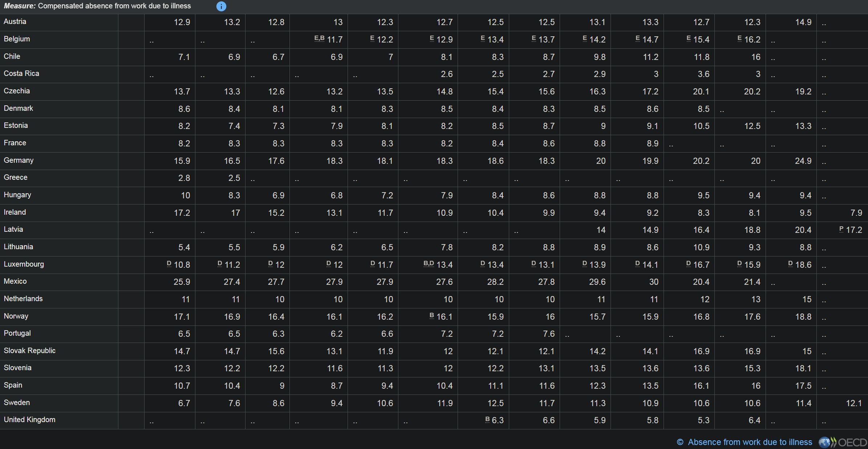Click Mexico's 29.6 value cell
The width and height of the screenshot is (868, 449).
tap(597, 282)
